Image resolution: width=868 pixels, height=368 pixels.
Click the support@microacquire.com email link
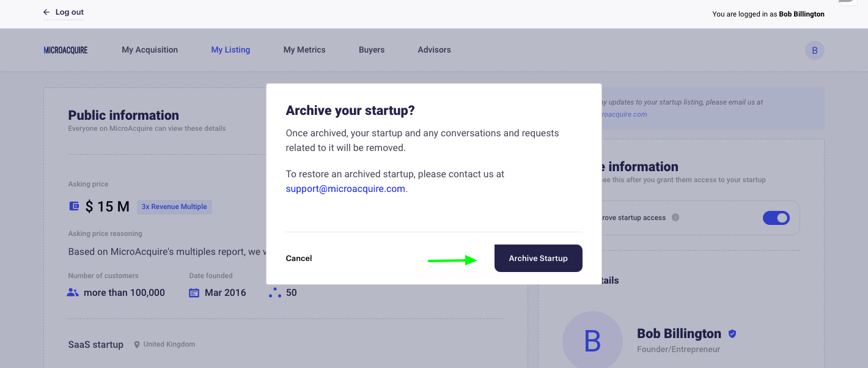(345, 189)
